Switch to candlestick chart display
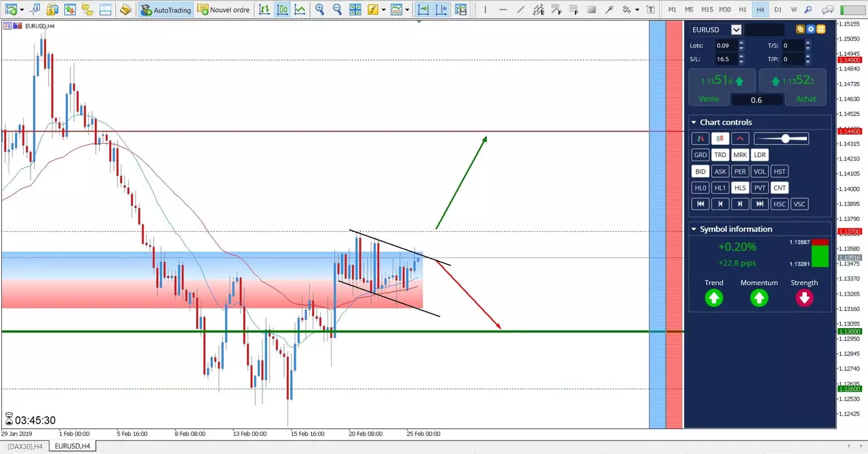The width and height of the screenshot is (868, 454). (282, 9)
